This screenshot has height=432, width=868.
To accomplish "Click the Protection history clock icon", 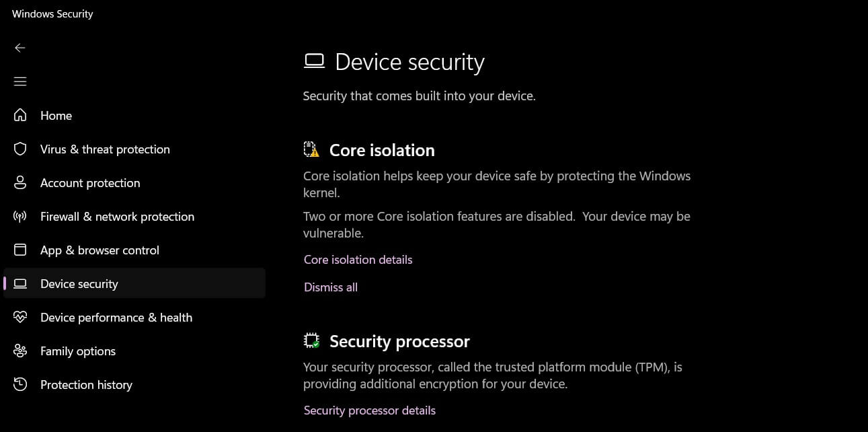I will (x=20, y=384).
